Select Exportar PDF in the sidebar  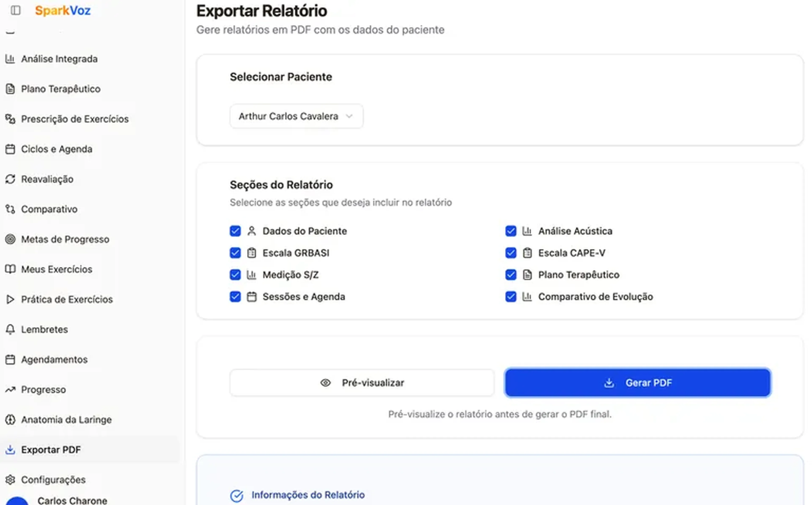[51, 450]
